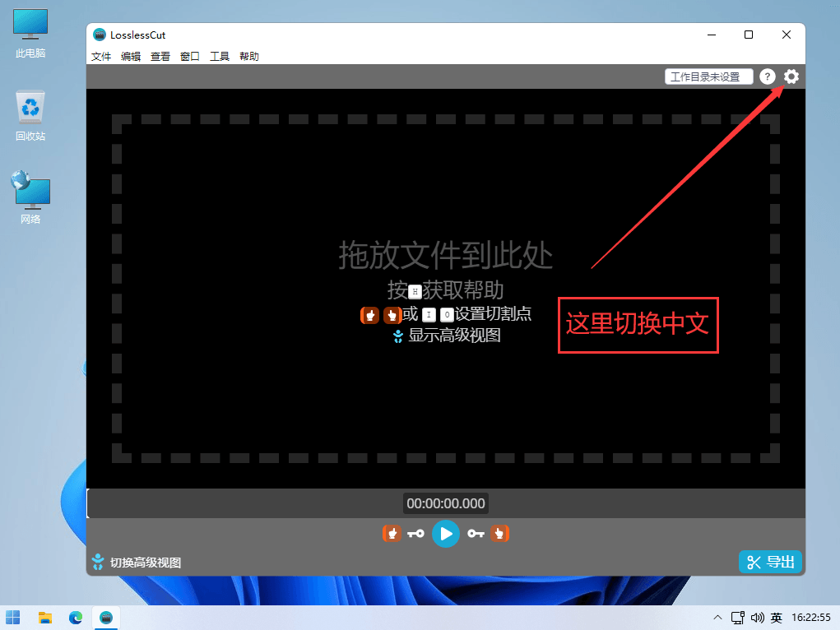Switch input method 英 indicator
Image resolution: width=840 pixels, height=630 pixels.
[x=777, y=618]
